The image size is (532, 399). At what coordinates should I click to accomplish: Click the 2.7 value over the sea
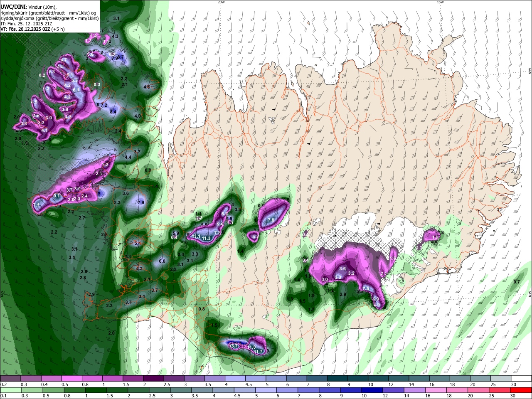82,218
